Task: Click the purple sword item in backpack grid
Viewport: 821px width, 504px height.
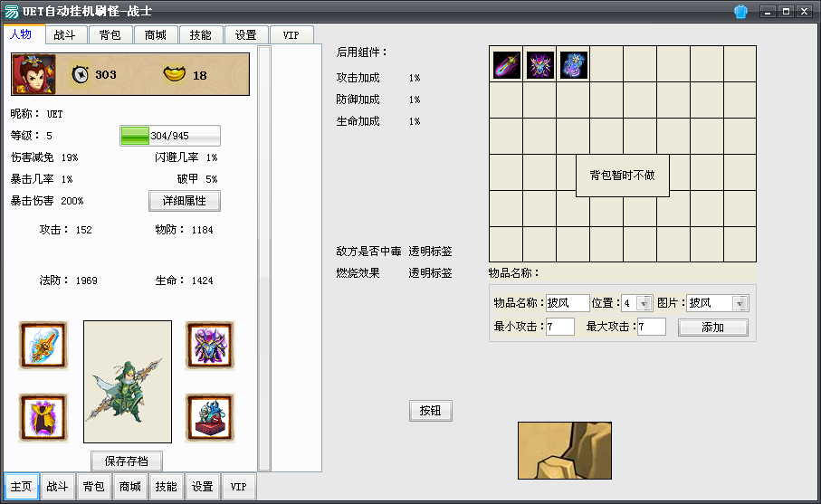Action: tap(506, 64)
